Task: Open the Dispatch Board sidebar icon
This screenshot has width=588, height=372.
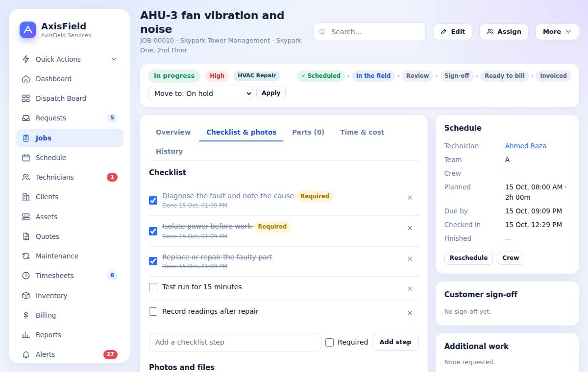Action: pyautogui.click(x=26, y=98)
